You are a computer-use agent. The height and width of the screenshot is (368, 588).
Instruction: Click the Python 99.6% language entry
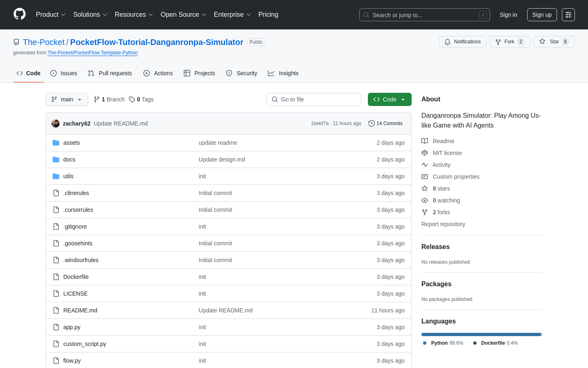click(443, 343)
